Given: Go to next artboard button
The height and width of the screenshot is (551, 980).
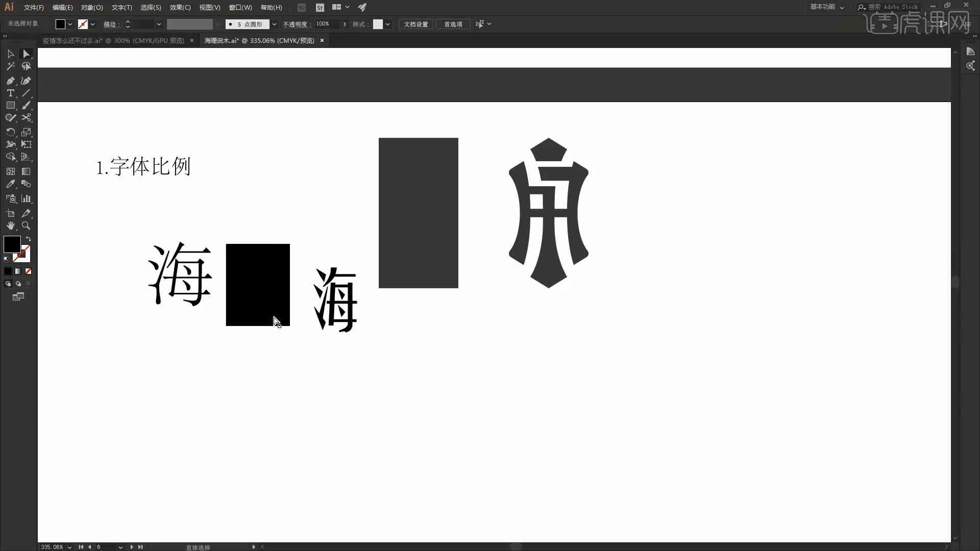Looking at the screenshot, I should (x=132, y=547).
